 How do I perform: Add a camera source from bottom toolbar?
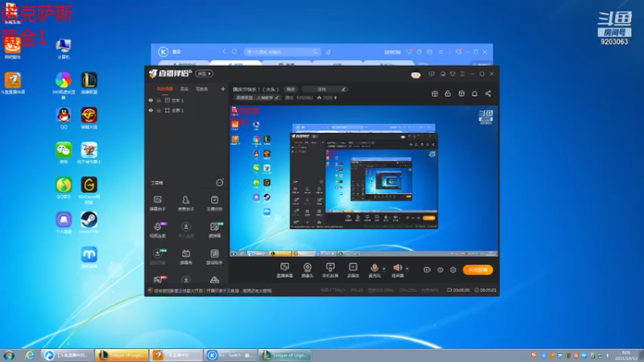(x=308, y=270)
